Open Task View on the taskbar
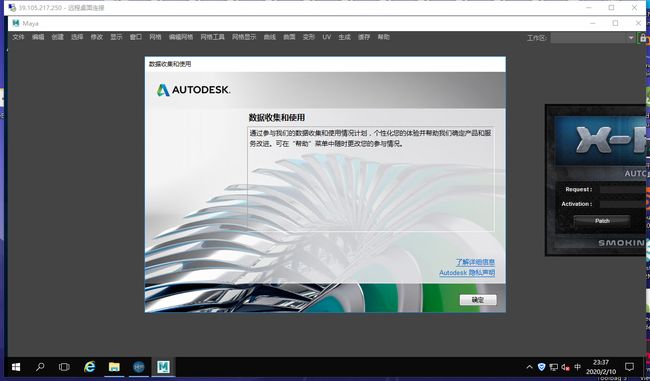 (x=64, y=367)
